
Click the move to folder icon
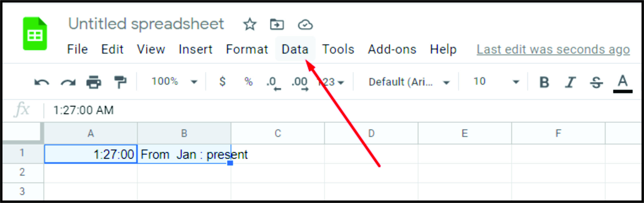point(277,25)
